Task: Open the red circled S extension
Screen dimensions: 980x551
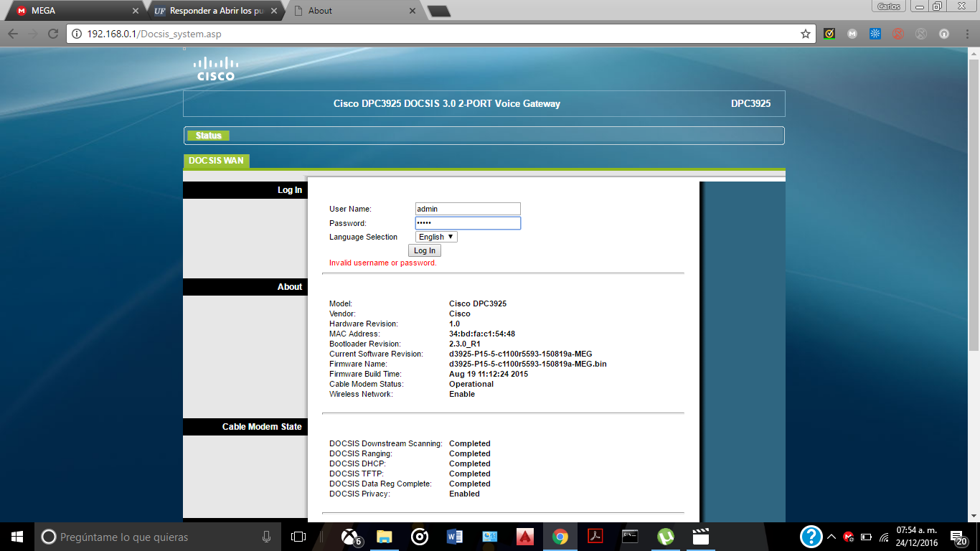Action: click(x=897, y=34)
